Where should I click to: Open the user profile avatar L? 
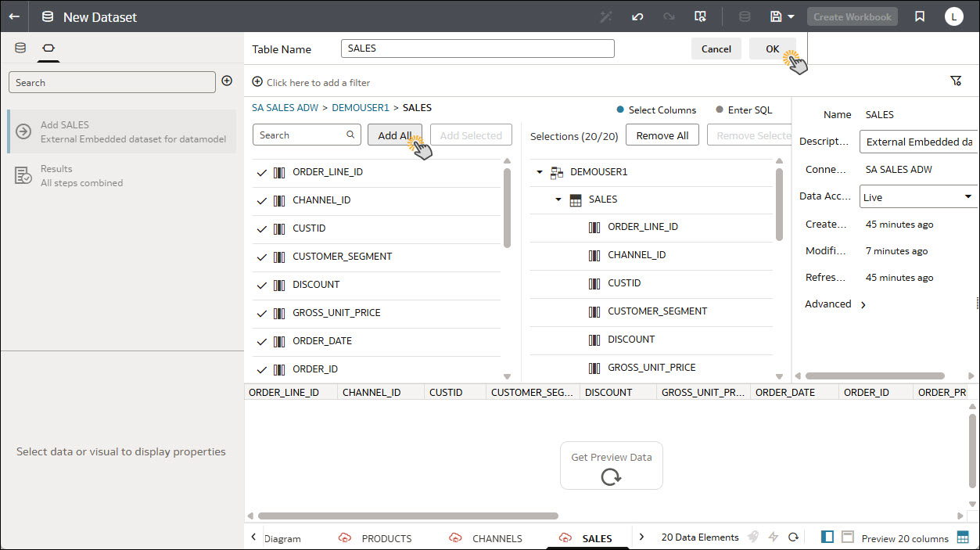953,16
